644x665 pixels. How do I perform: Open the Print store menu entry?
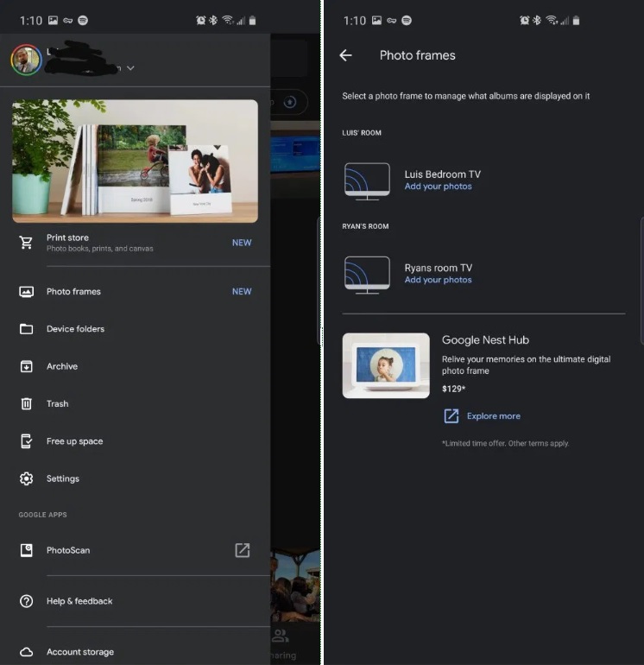coord(136,243)
